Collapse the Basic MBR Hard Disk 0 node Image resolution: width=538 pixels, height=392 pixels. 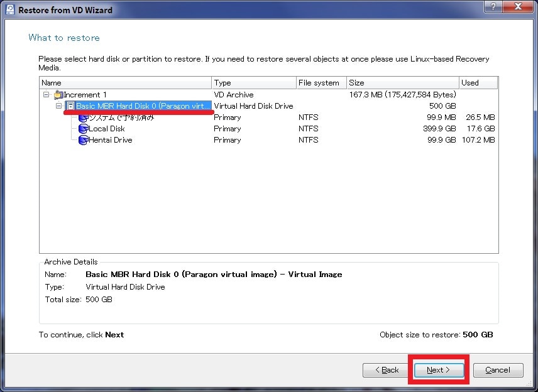click(58, 106)
